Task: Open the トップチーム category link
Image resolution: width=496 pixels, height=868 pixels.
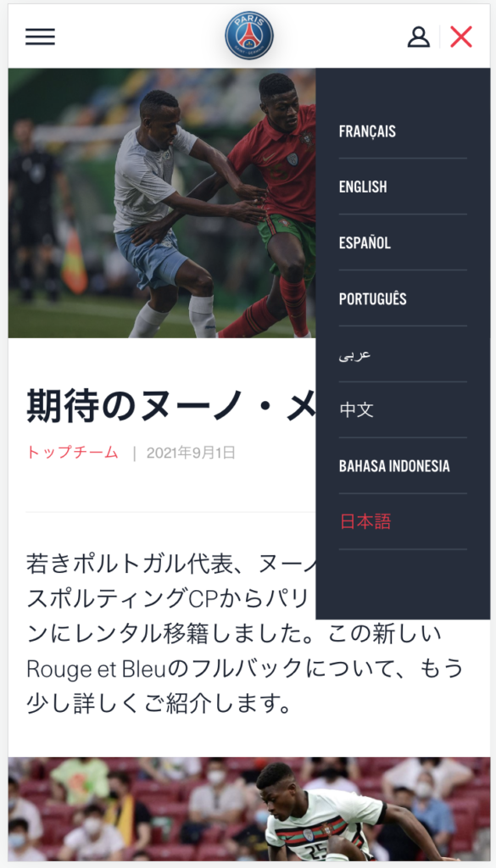Action: 73,453
